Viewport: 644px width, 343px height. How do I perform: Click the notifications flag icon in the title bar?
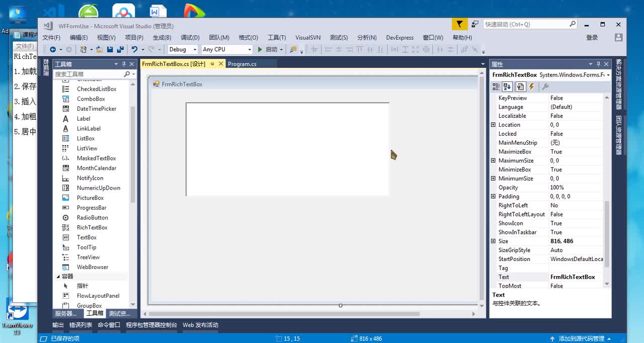click(459, 24)
